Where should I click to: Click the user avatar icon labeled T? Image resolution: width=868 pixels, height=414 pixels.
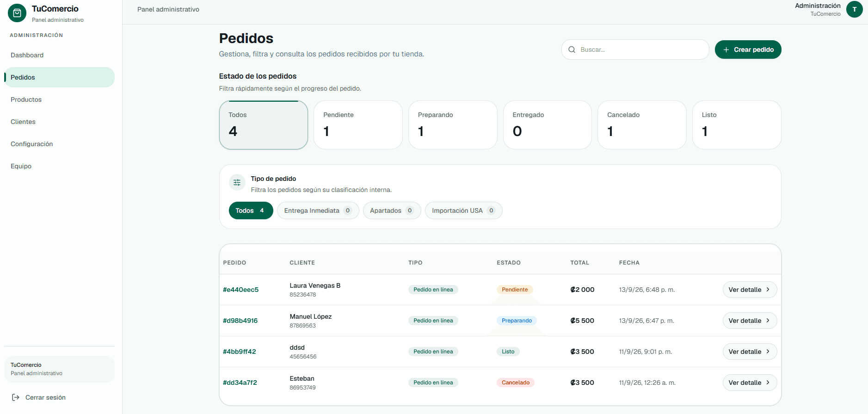pos(854,9)
